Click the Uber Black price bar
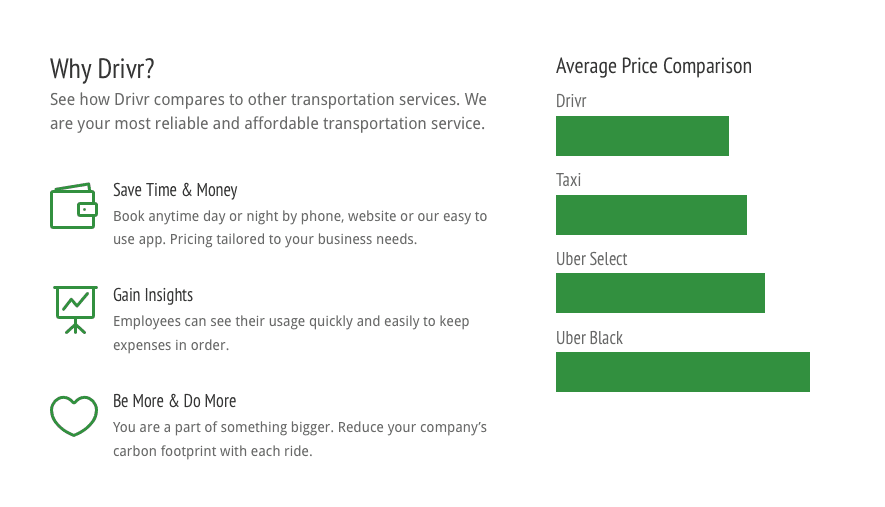The height and width of the screenshot is (507, 885). pyautogui.click(x=682, y=372)
